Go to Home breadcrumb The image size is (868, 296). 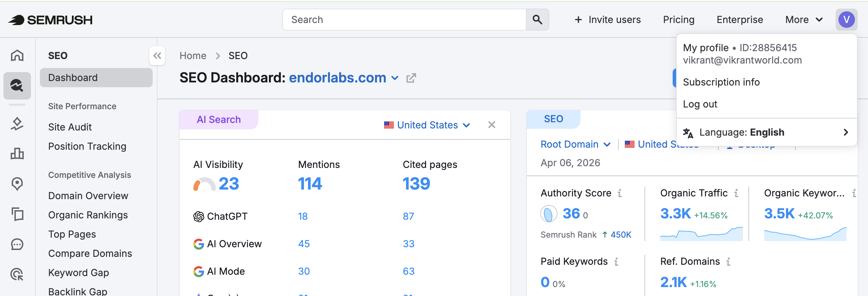(x=193, y=56)
